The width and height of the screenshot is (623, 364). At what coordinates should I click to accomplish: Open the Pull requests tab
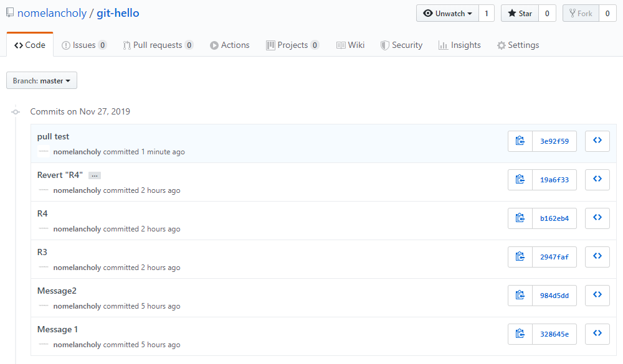(x=158, y=45)
